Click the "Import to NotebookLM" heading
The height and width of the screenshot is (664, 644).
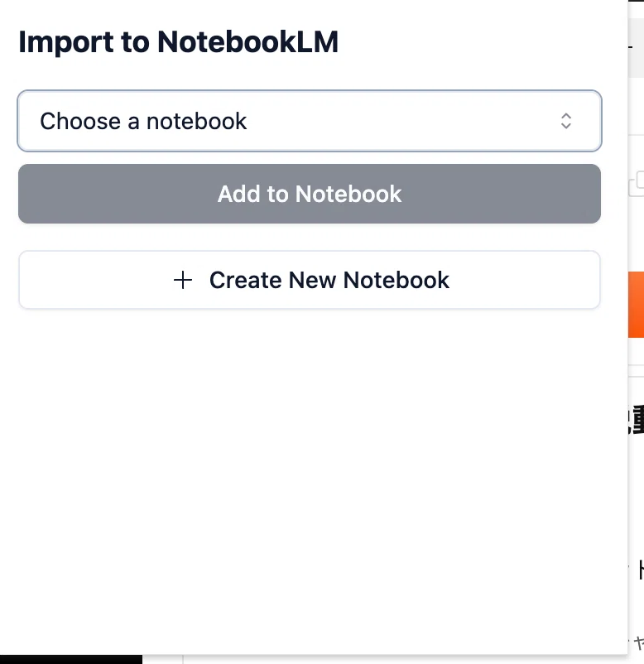coord(178,42)
